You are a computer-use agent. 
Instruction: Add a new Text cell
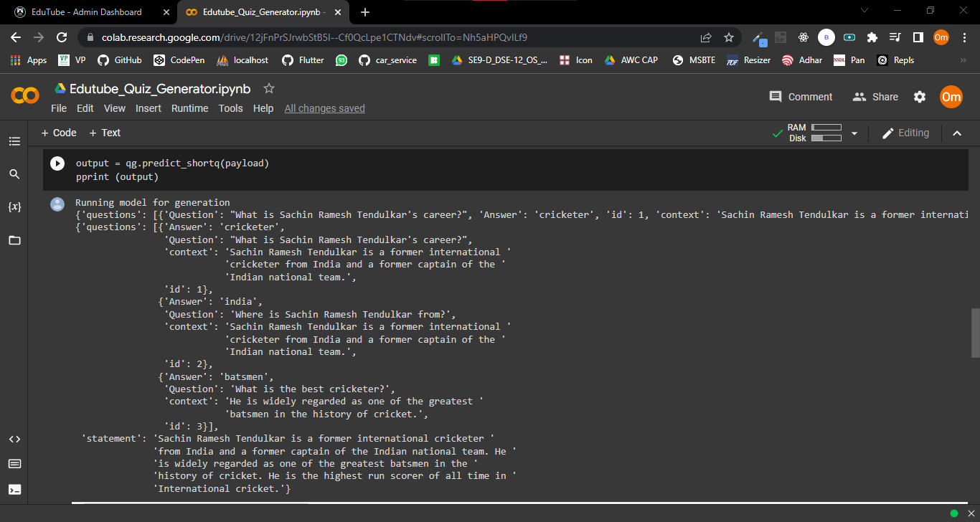click(105, 133)
